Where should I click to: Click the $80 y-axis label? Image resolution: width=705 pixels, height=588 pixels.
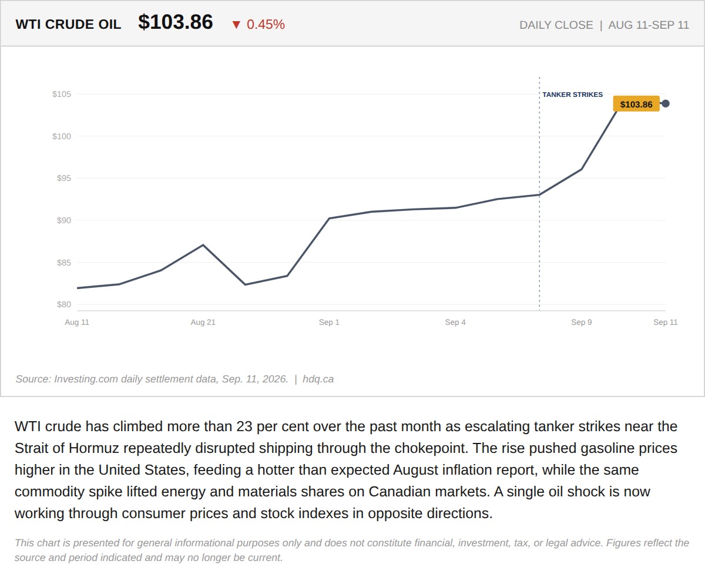tap(63, 304)
